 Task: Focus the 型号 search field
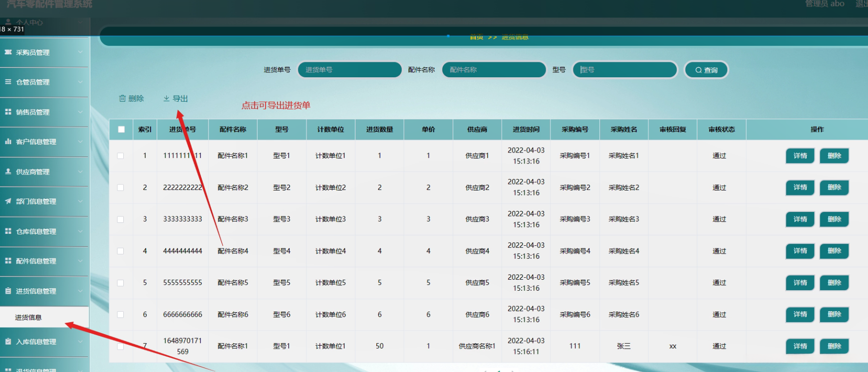pos(625,70)
